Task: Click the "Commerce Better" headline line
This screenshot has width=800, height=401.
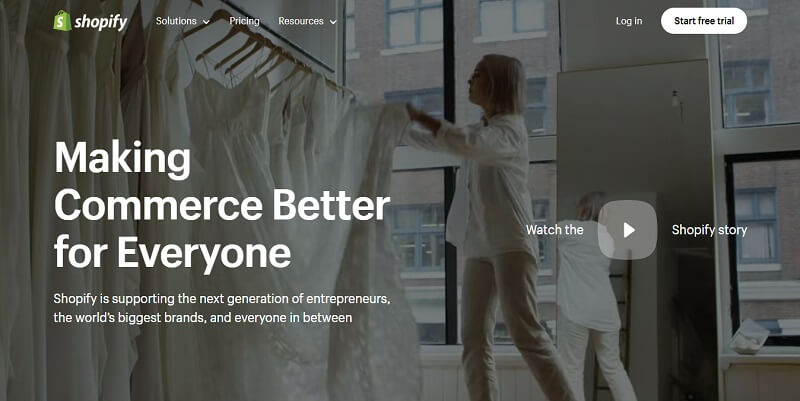Action: click(222, 205)
